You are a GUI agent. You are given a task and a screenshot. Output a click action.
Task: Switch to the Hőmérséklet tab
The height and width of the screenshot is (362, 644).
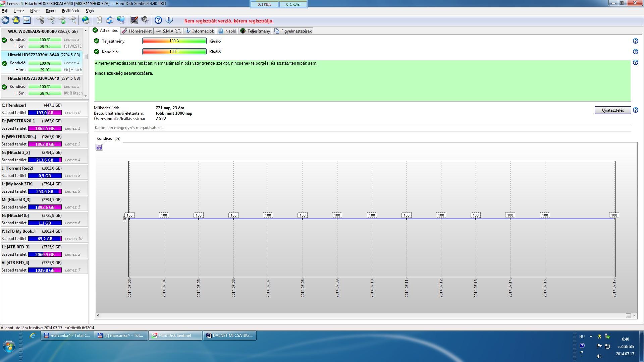pyautogui.click(x=137, y=31)
